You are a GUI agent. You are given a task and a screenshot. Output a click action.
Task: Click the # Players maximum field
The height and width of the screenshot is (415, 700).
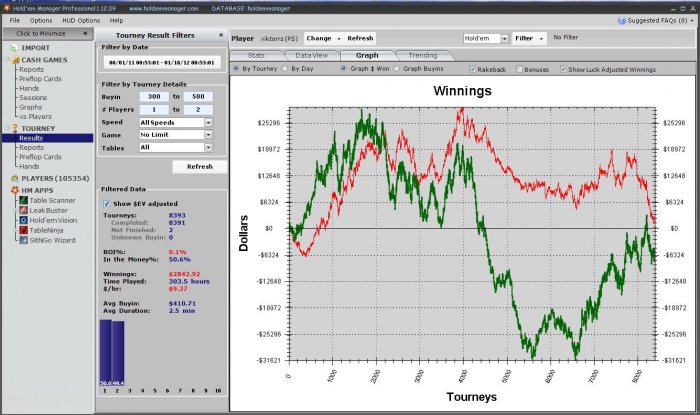198,109
